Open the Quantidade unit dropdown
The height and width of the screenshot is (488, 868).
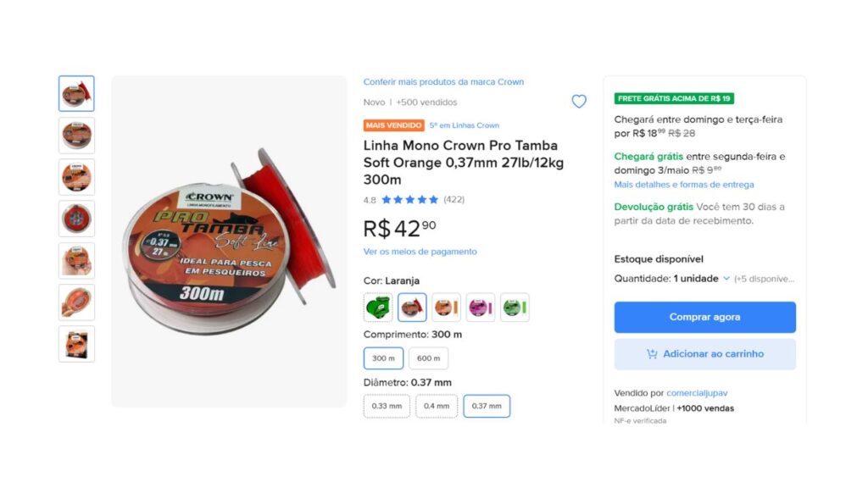[704, 278]
